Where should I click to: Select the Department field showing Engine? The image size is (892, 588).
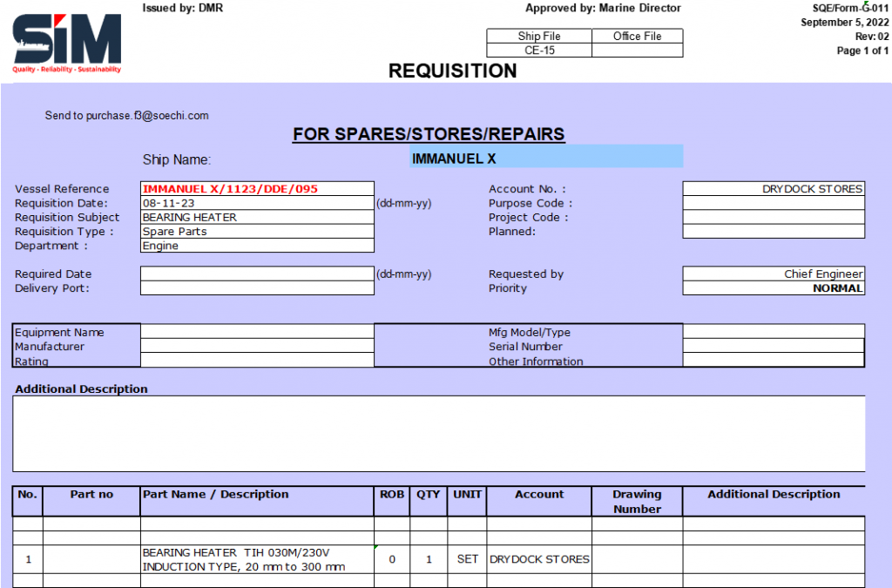coord(257,246)
